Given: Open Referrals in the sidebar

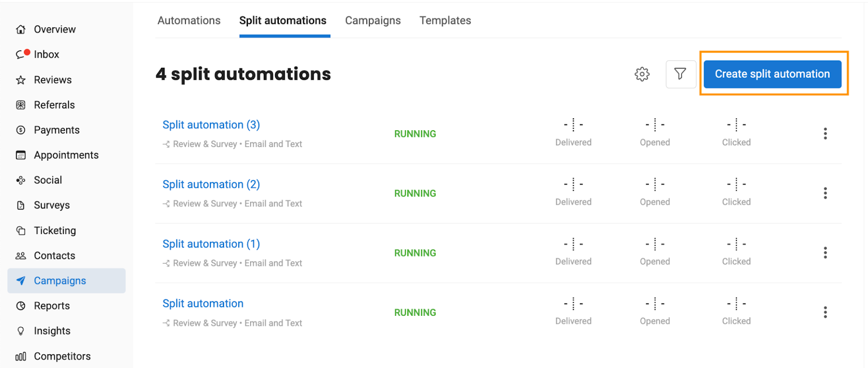Looking at the screenshot, I should pos(54,105).
